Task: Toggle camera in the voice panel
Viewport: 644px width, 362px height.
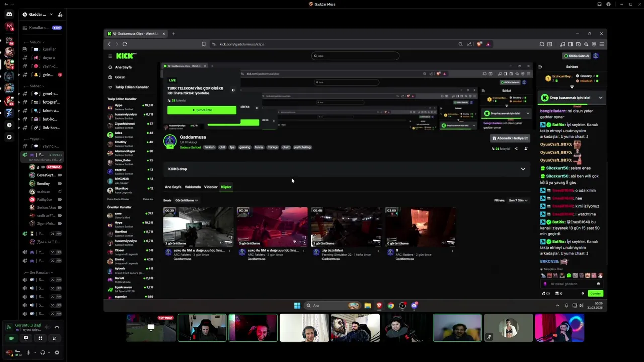Action: pyautogui.click(x=11, y=338)
